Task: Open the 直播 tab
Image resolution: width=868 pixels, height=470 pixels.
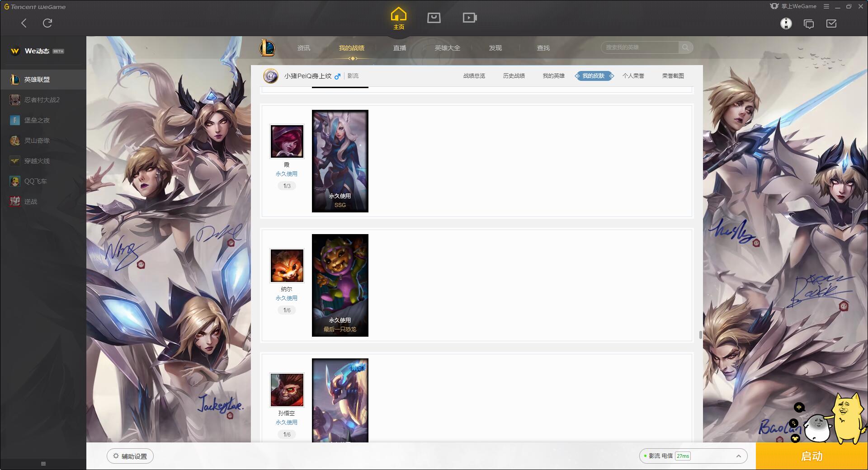Action: 400,48
